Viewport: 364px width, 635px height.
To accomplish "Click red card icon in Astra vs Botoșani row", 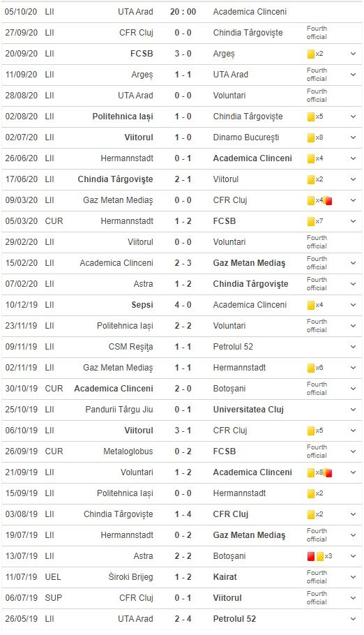I will pyautogui.click(x=311, y=556).
